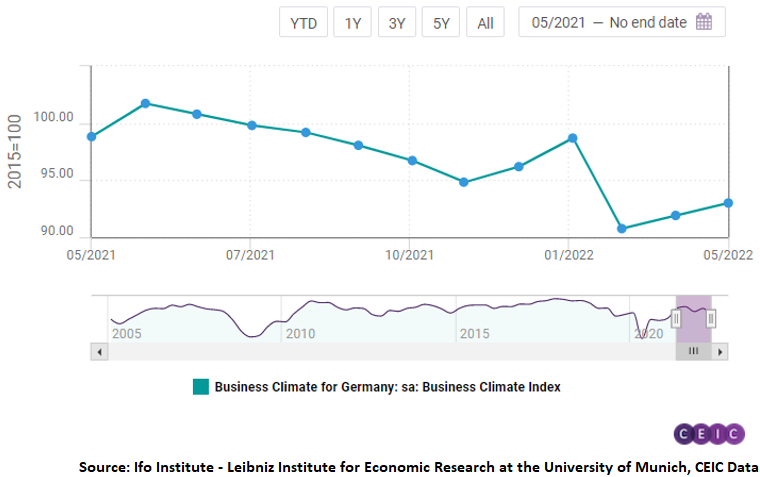Click the navigator scroll left arrow
Screen dimensions: 760x477
tap(99, 352)
